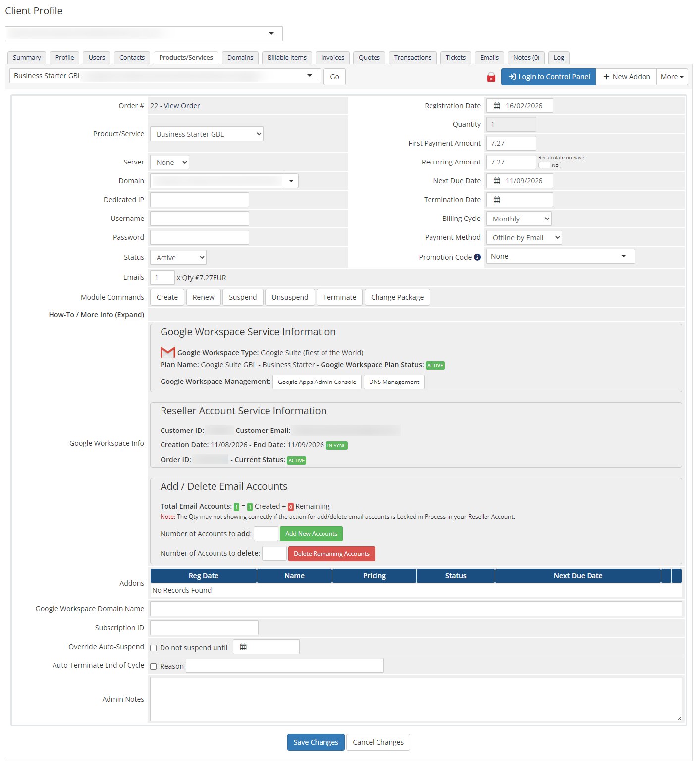This screenshot has height=765, width=700.
Task: Run the Suspend module command
Action: point(243,297)
